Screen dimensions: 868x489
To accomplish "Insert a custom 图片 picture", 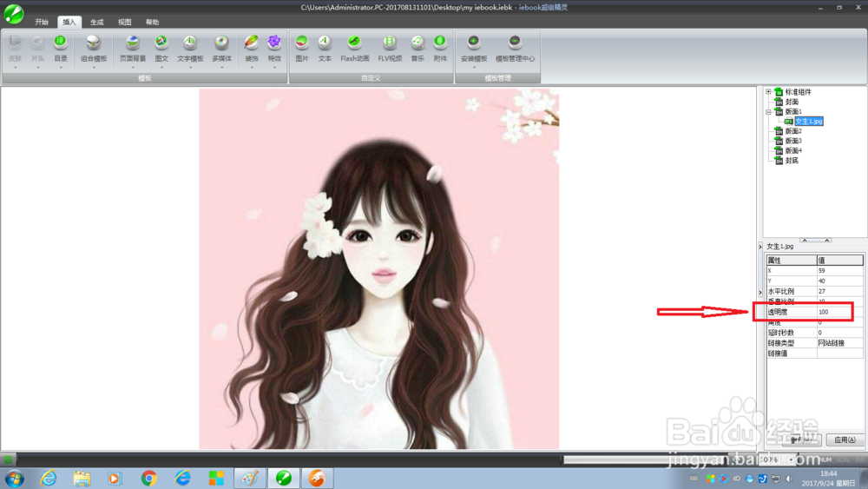I will (x=302, y=49).
